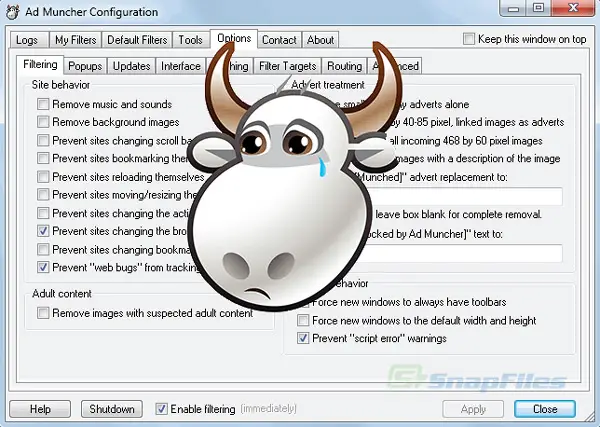Screen dimensions: 600x427
Task: Uncheck Prevent "script error" warnings
Action: (303, 338)
